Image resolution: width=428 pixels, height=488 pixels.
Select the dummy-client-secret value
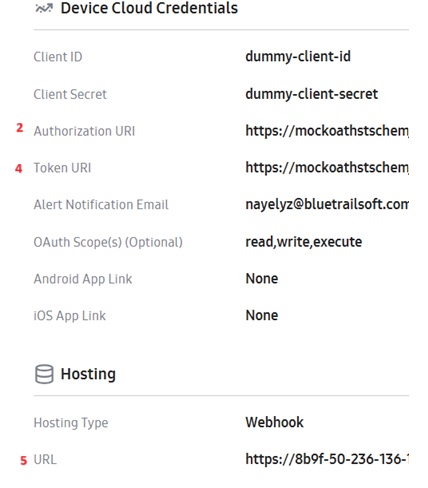[312, 94]
